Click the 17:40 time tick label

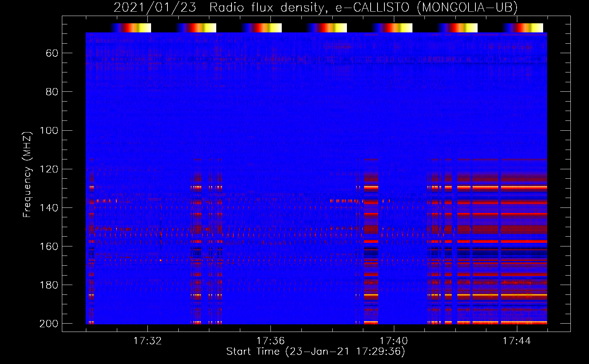[394, 341]
